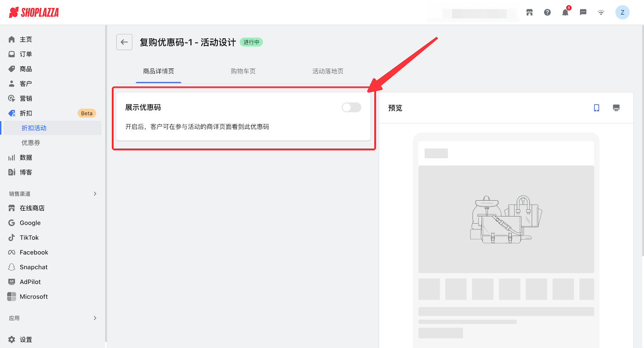Open 优惠券 in the sidebar
Screen dimensions: 644x348
(31, 143)
